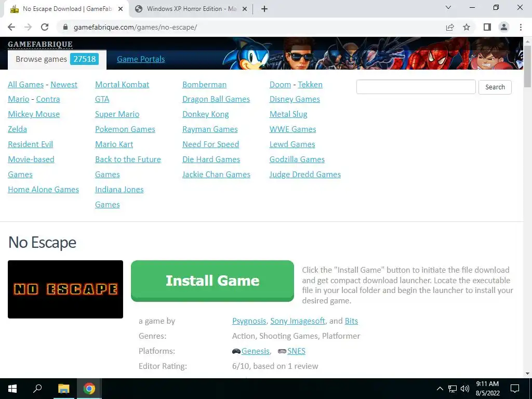532x399 pixels.
Task: Click the page vertical scrollbar thumb
Action: point(527,66)
